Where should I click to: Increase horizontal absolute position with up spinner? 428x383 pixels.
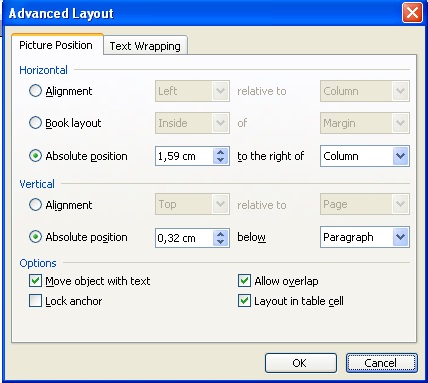220,152
